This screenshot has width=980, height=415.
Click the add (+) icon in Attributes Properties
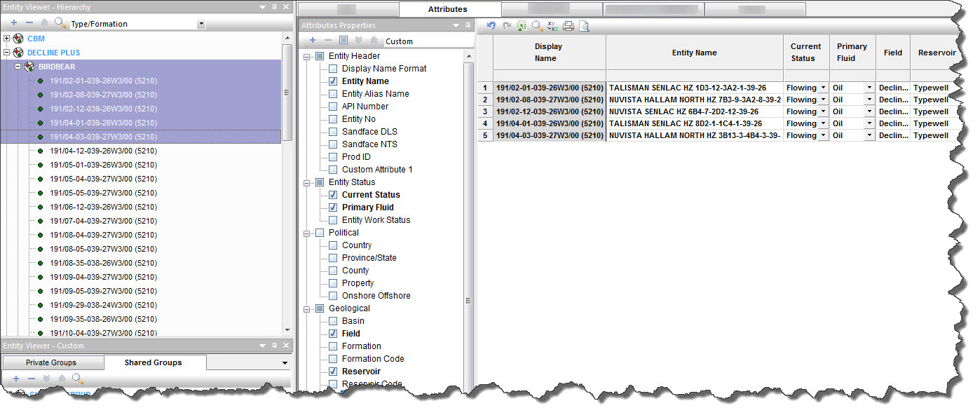(x=313, y=41)
